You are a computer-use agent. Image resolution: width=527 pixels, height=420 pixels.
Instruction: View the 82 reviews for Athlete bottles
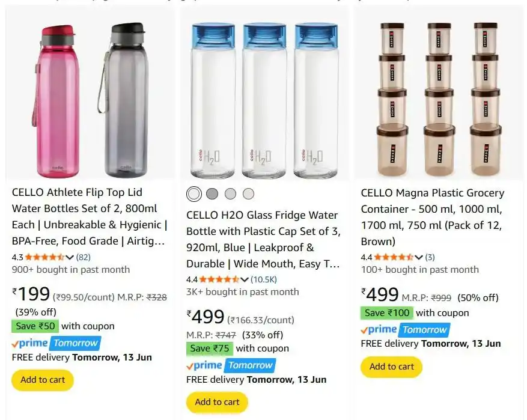click(x=84, y=257)
